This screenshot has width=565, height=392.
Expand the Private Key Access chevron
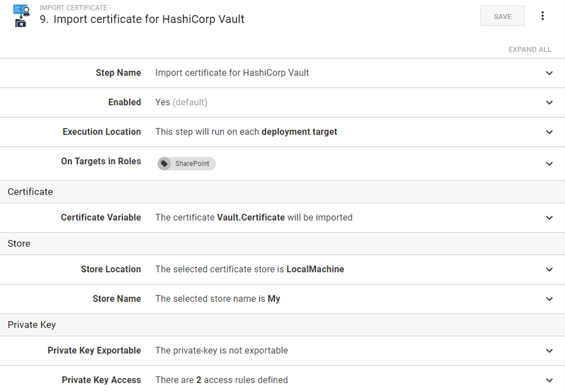[x=549, y=381]
